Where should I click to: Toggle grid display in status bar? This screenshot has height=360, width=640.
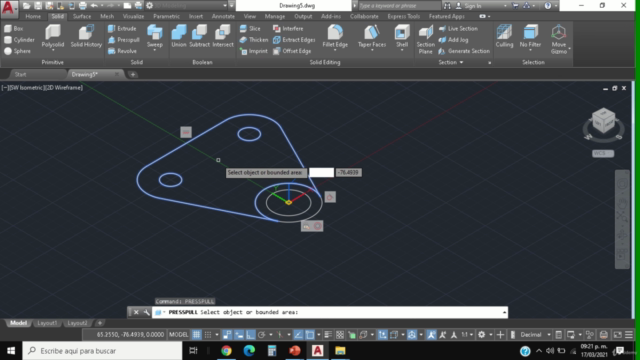pyautogui.click(x=197, y=335)
